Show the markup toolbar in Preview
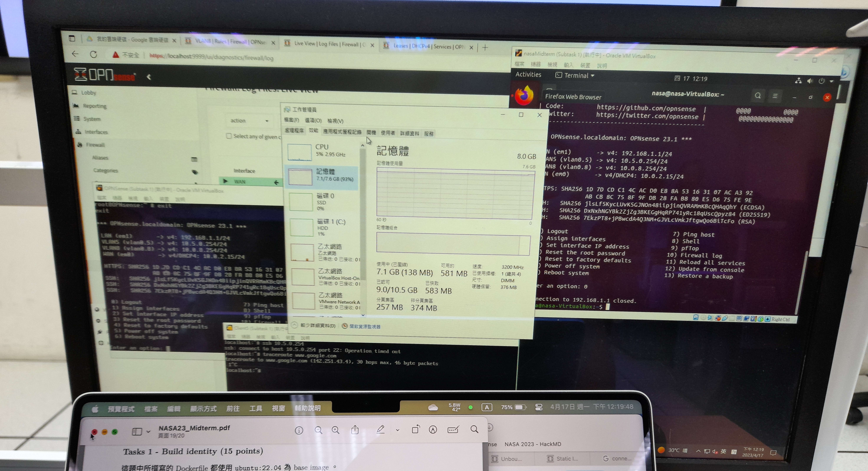Screen dimensions: 868x471 pos(433,430)
